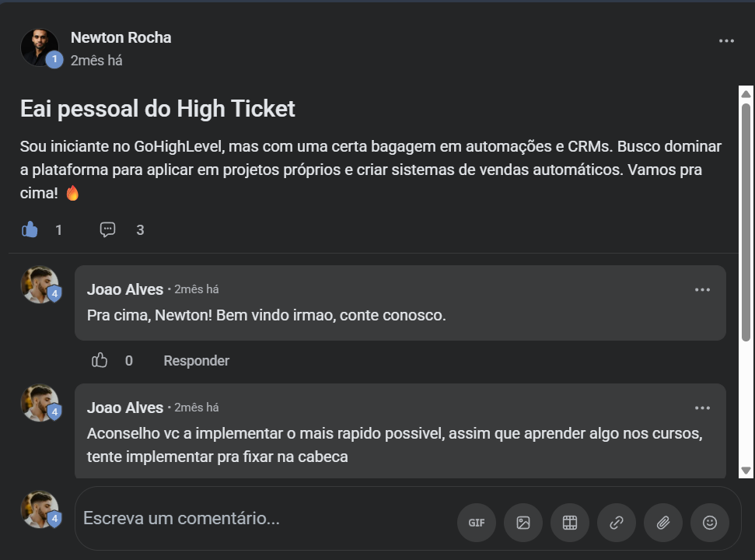Click the insert link icon

617,523
